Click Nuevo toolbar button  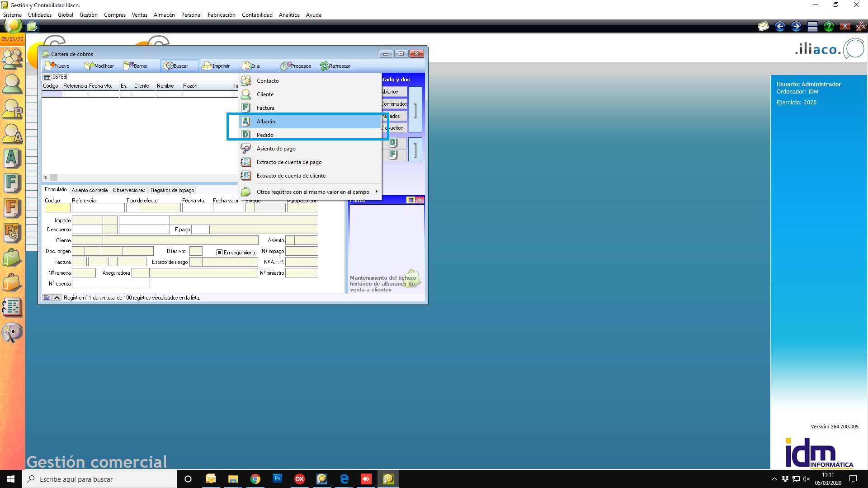(57, 66)
